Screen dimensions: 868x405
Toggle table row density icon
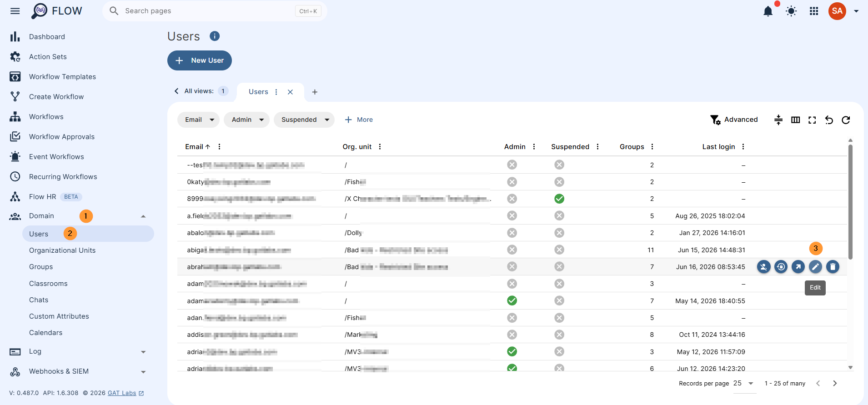tap(778, 120)
